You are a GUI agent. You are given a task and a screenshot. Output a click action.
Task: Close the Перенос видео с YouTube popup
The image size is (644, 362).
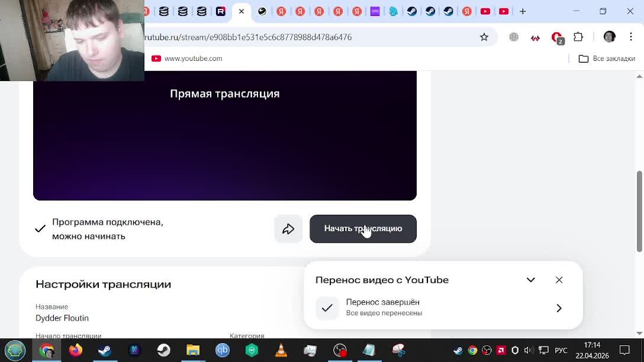pyautogui.click(x=559, y=280)
